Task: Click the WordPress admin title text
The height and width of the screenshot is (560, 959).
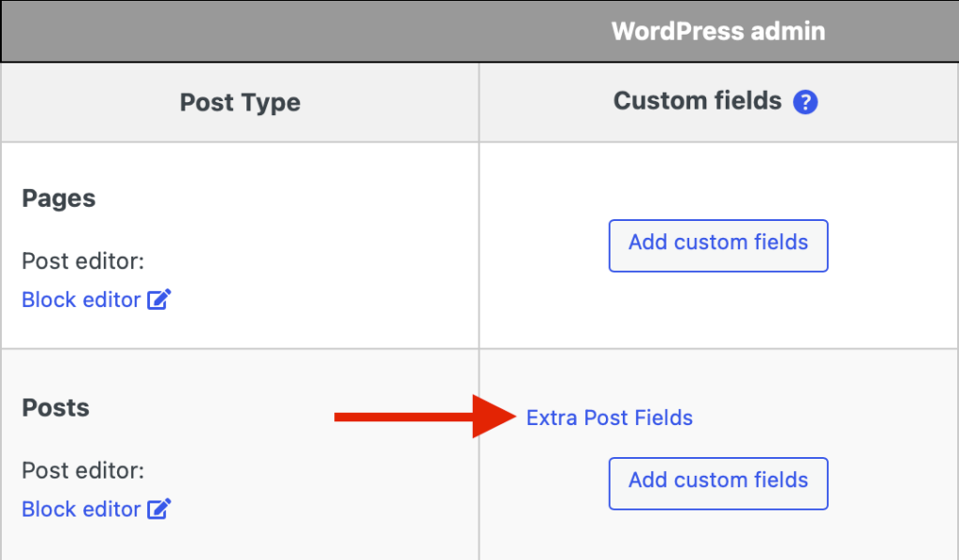Action: tap(718, 31)
